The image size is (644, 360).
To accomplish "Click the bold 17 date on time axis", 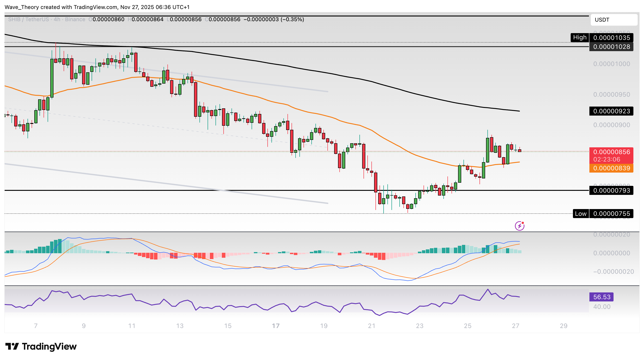I will tap(276, 326).
